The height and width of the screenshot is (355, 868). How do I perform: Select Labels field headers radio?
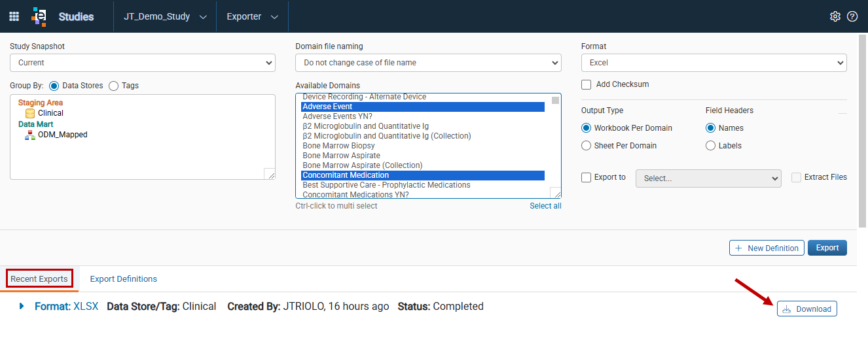tap(710, 146)
